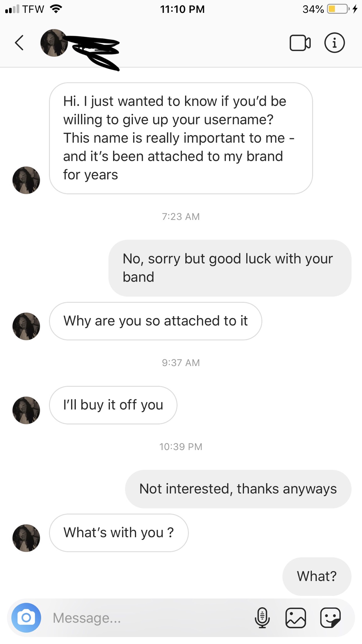Tap the "Not interested, thanks anyways" bubble
362x644 pixels.
[x=238, y=489]
